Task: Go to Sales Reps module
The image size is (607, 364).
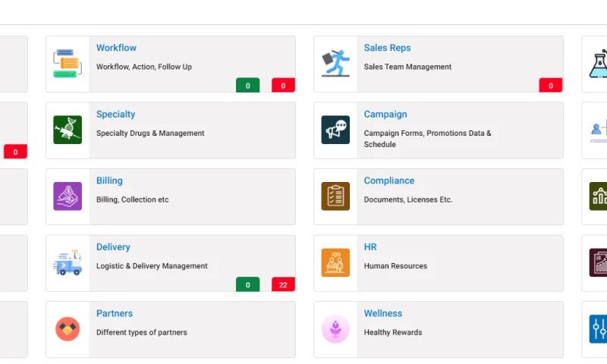Action: [x=387, y=48]
